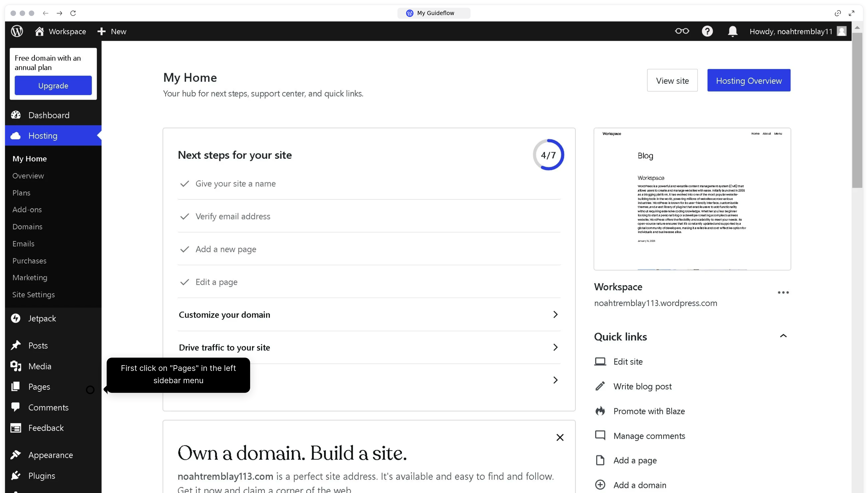Open the New menu in the admin bar
The image size is (868, 493).
pyautogui.click(x=112, y=31)
